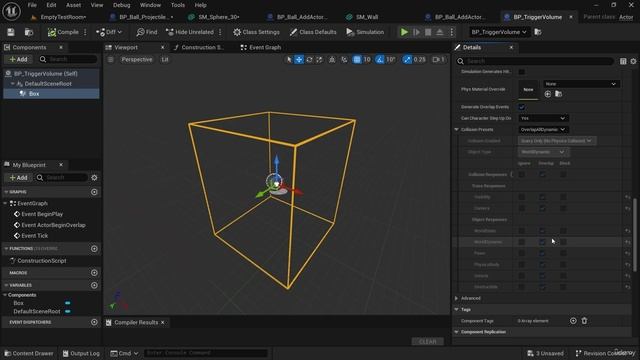This screenshot has width=640, height=360.
Task: Open Can Character Step Up On dropdown
Action: click(543, 118)
